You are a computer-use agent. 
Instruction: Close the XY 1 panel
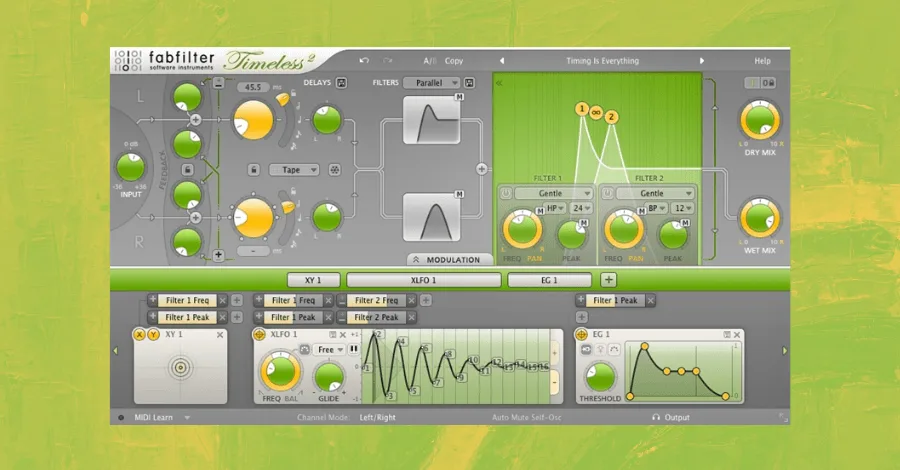(x=220, y=335)
